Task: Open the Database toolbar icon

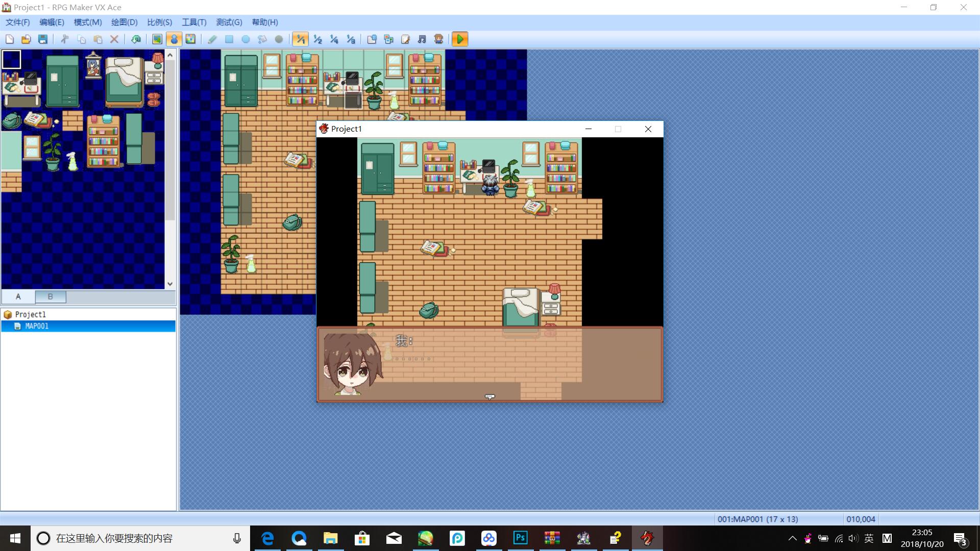Action: (372, 39)
